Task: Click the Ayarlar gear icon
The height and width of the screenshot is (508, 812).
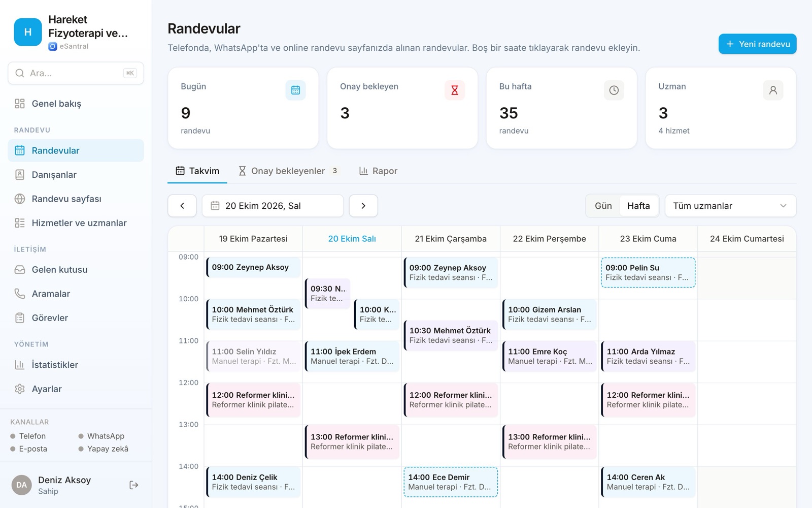Action: click(x=20, y=389)
